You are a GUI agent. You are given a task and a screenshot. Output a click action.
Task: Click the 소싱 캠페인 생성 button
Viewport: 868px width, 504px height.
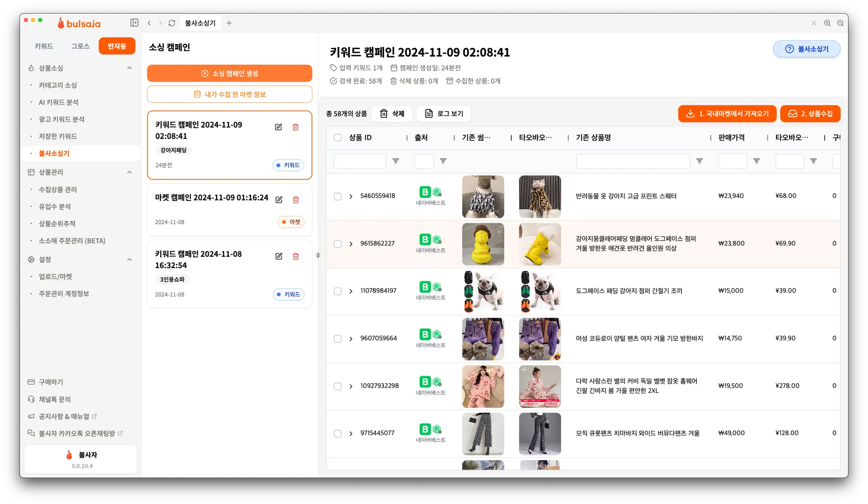coord(230,73)
